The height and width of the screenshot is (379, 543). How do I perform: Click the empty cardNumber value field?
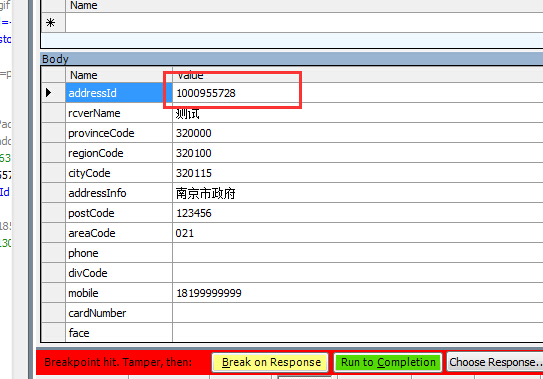point(358,313)
